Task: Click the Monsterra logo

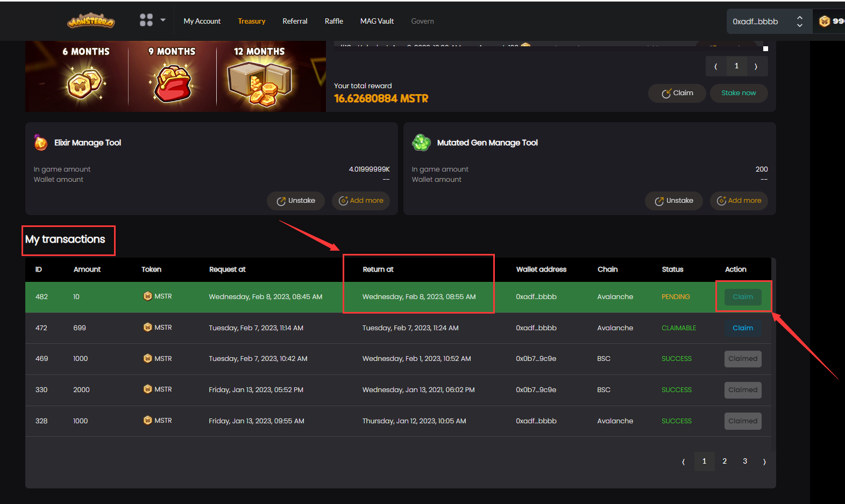Action: (91, 21)
